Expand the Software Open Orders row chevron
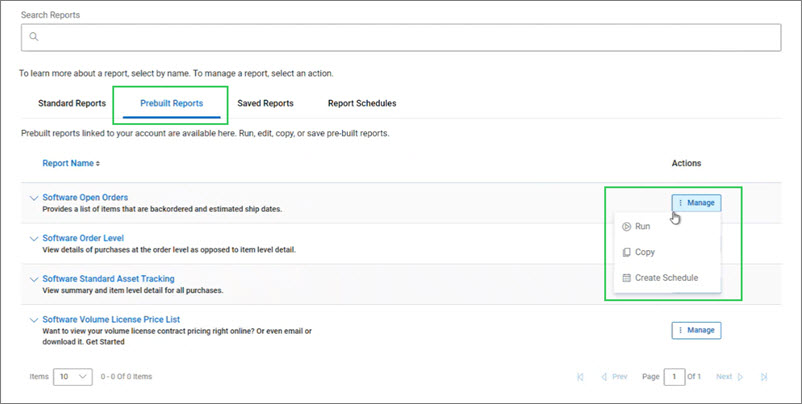The image size is (802, 404). [x=34, y=198]
